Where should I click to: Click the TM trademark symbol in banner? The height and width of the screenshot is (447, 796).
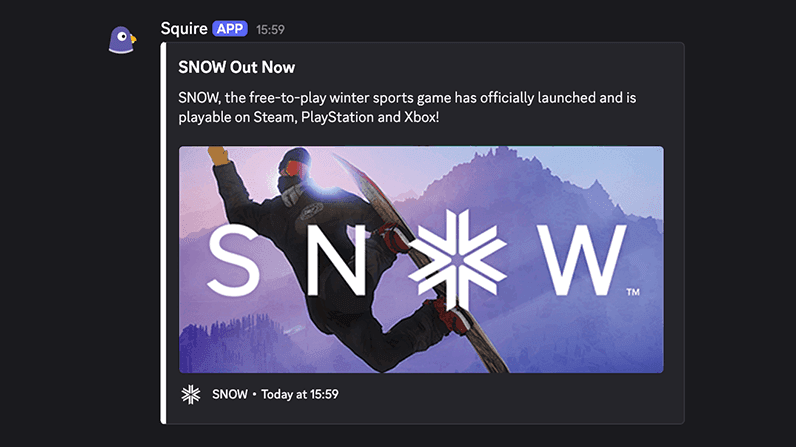(x=633, y=292)
